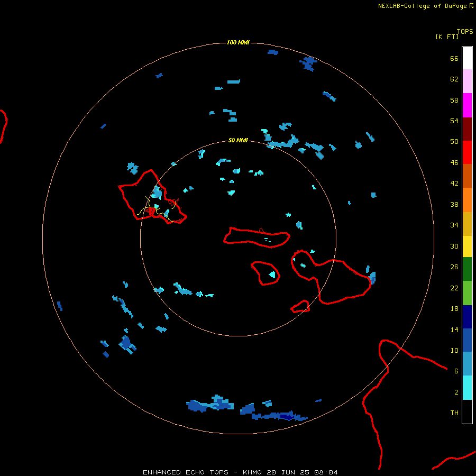Click the legend value 6
Viewport: 476px width, 476px height.
[x=456, y=371]
